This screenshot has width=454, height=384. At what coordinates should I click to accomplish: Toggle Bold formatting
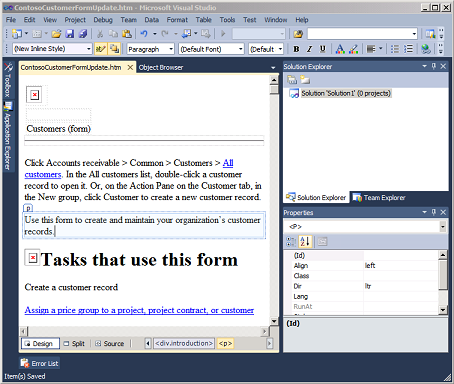(296, 49)
